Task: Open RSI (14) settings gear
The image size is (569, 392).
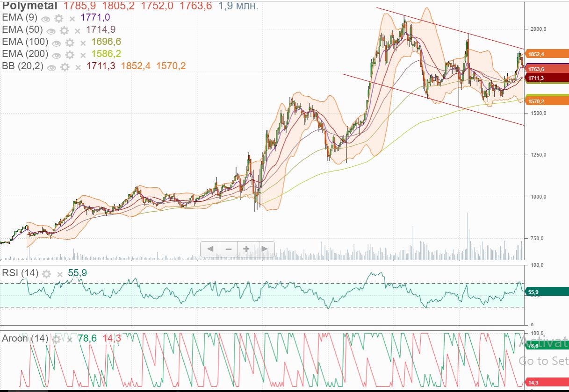Action: tap(46, 274)
